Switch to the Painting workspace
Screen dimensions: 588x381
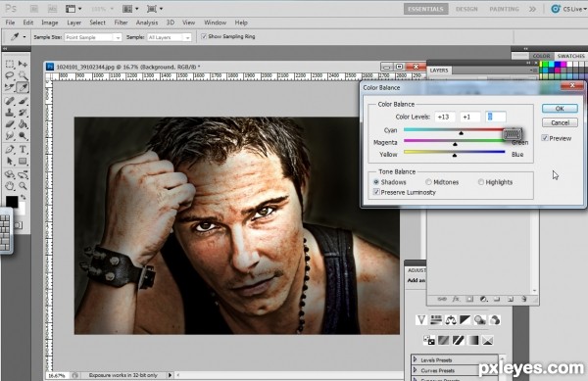504,9
